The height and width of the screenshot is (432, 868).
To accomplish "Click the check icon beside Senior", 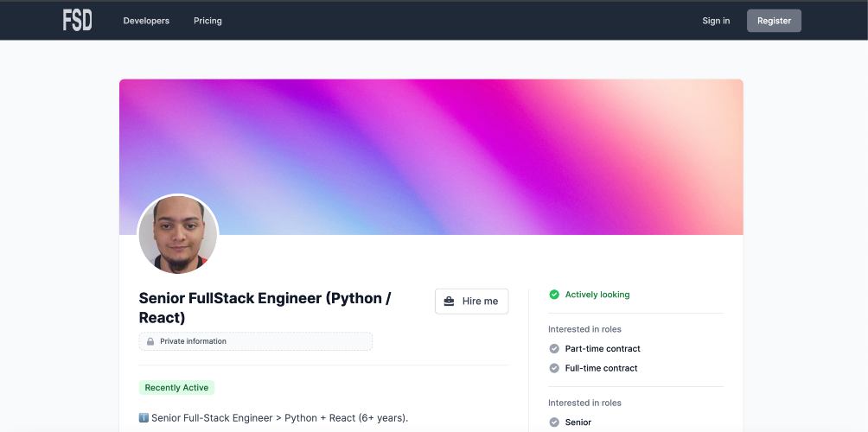I will click(553, 422).
